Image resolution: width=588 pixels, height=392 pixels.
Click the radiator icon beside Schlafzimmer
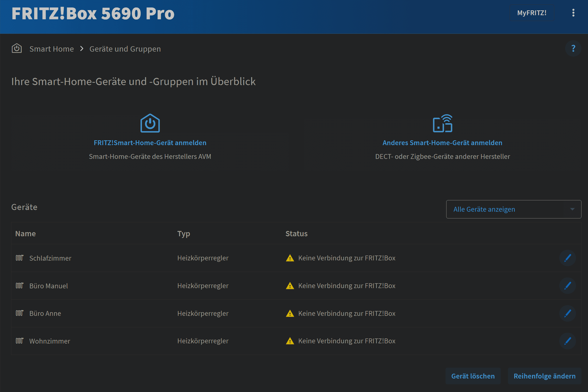(20, 258)
